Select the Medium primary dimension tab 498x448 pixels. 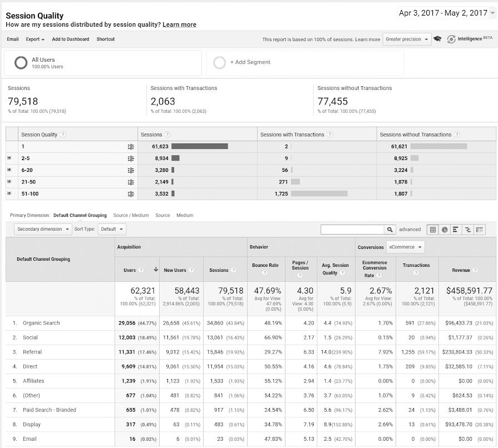coord(185,215)
